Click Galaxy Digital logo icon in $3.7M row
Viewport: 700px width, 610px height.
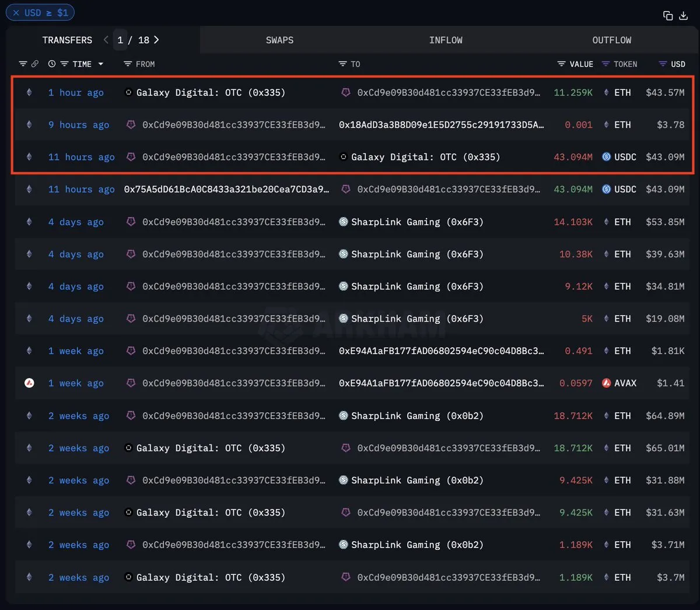tap(128, 577)
